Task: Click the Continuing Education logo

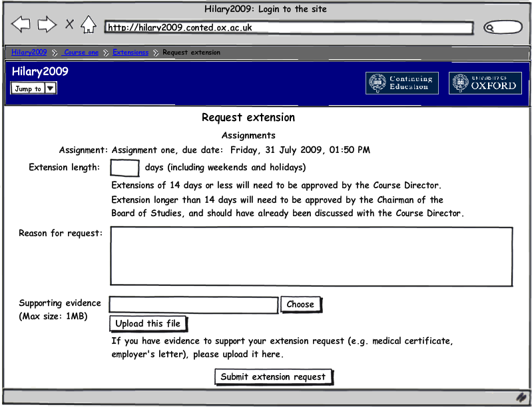Action: pos(402,83)
